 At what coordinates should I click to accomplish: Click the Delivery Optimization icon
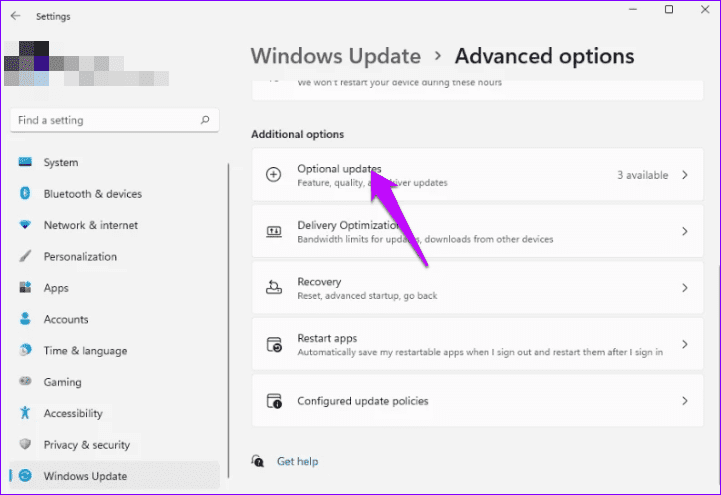274,231
